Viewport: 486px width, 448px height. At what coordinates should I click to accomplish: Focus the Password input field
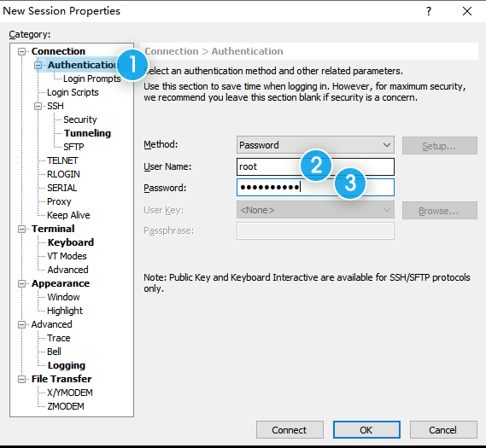[x=315, y=188]
